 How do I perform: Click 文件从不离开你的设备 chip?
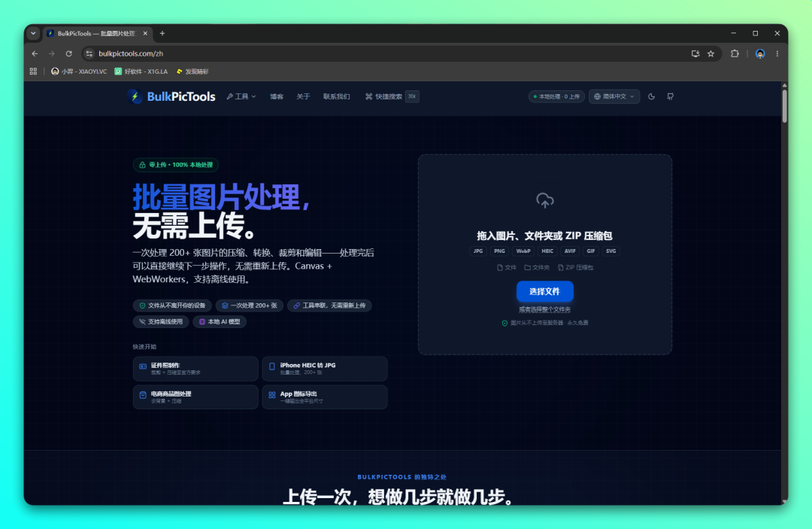tap(172, 306)
